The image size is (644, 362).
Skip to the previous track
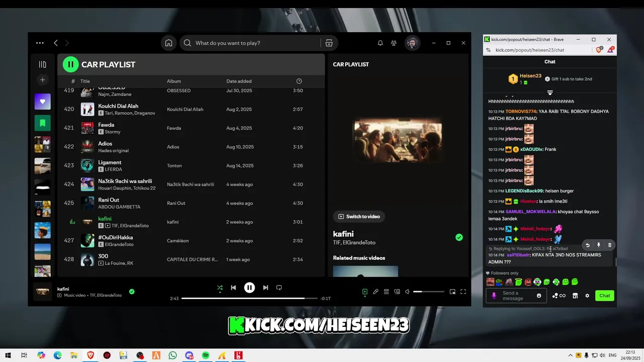pos(233,288)
